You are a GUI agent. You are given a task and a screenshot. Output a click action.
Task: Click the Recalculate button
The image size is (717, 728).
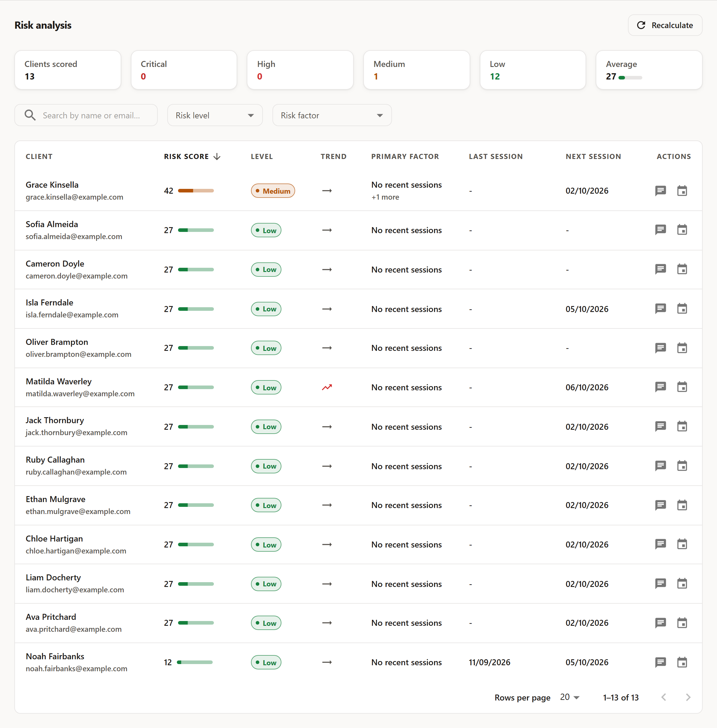665,25
